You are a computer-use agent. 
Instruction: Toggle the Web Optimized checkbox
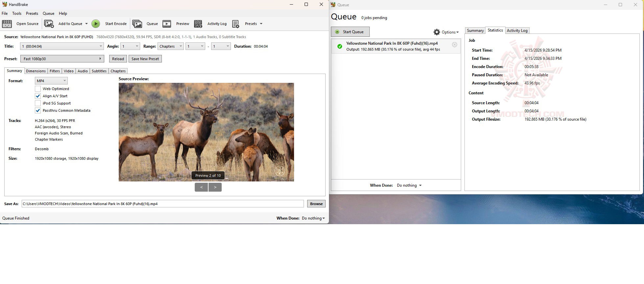(38, 89)
